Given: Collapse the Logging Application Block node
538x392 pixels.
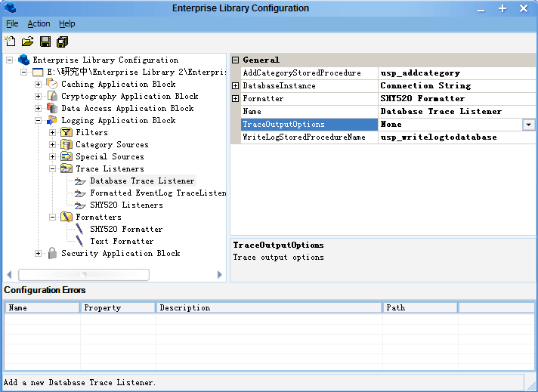Looking at the screenshot, I should (38, 120).
